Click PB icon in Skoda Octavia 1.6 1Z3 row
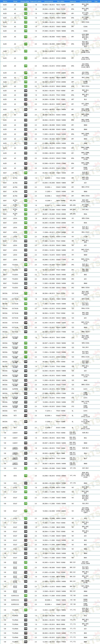This screenshot has width=100, height=644. point(25,293)
